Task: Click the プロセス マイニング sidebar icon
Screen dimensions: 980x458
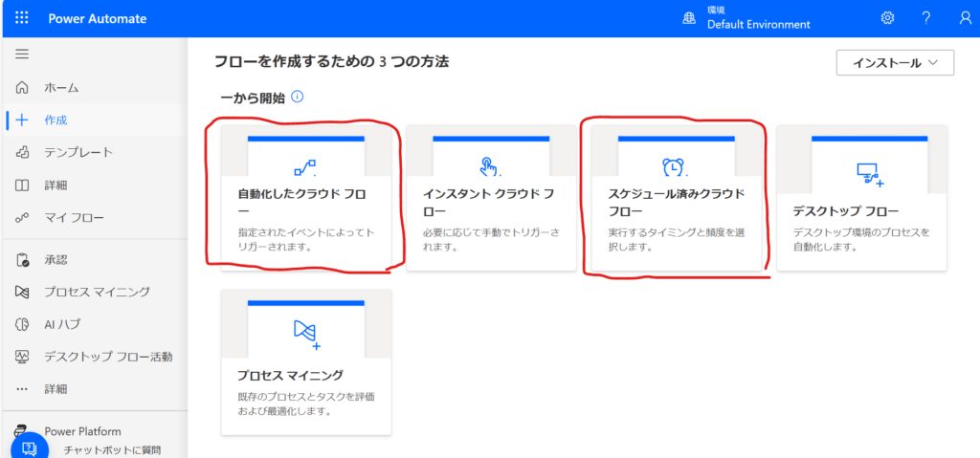Action: [22, 292]
